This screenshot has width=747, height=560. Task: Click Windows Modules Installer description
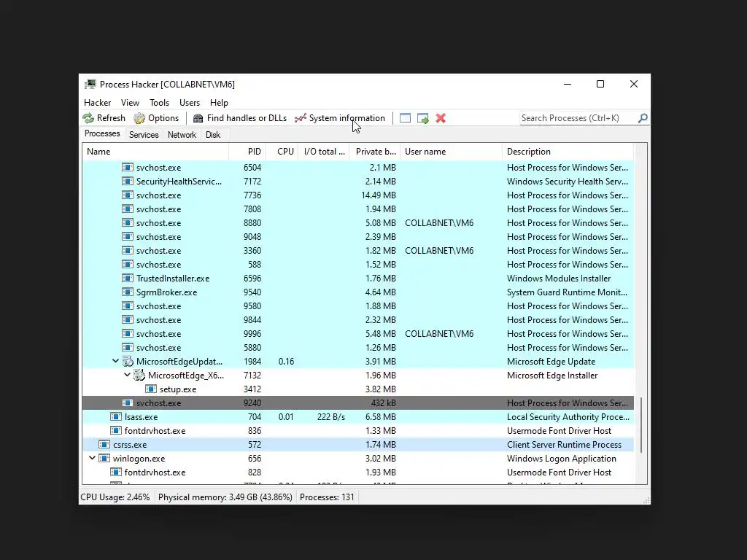559,278
